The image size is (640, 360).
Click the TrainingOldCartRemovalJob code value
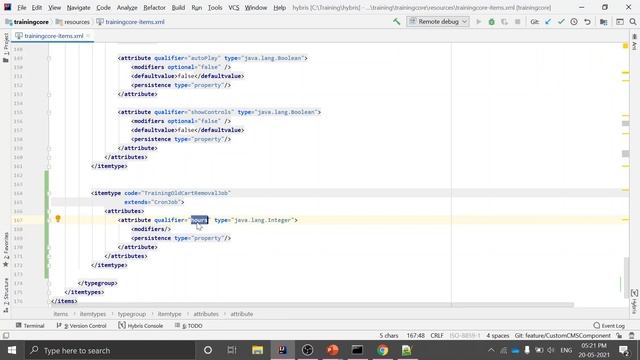pos(186,193)
